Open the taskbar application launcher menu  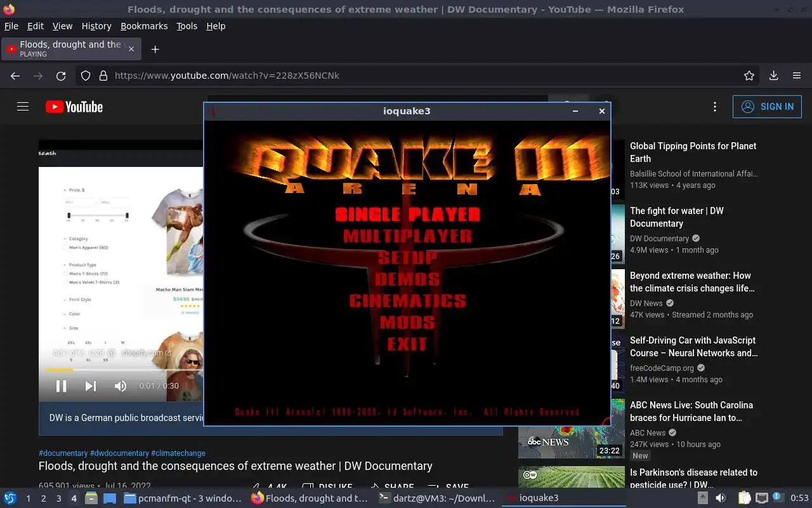coord(10,498)
